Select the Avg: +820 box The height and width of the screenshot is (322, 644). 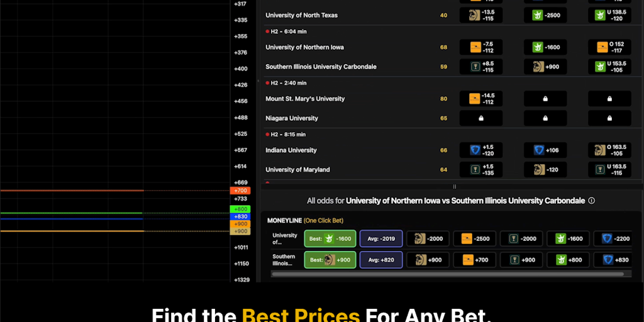[381, 260]
